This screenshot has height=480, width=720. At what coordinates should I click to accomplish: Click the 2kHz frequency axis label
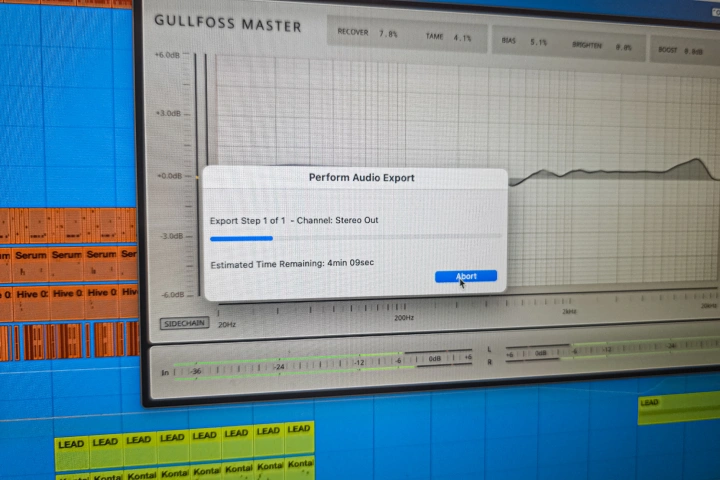click(569, 312)
